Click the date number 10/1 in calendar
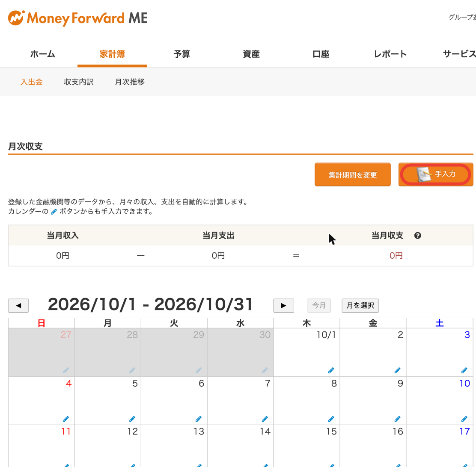The height and width of the screenshot is (467, 476). [326, 335]
